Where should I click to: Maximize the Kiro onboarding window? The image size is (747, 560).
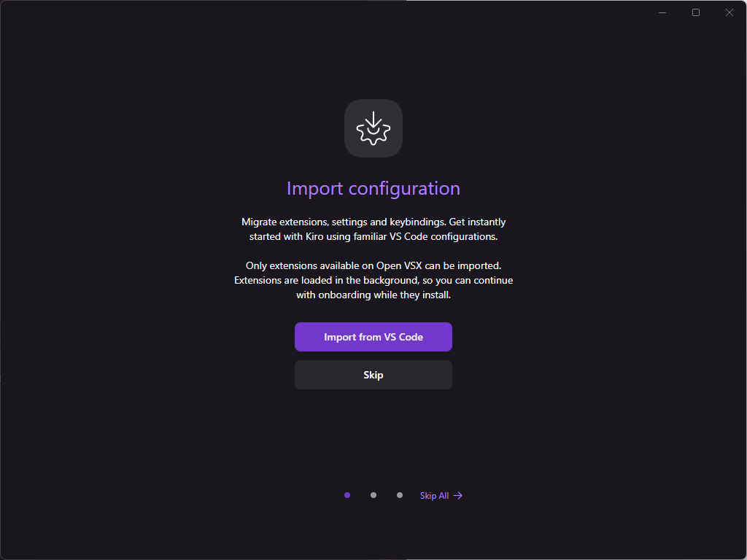coord(696,12)
